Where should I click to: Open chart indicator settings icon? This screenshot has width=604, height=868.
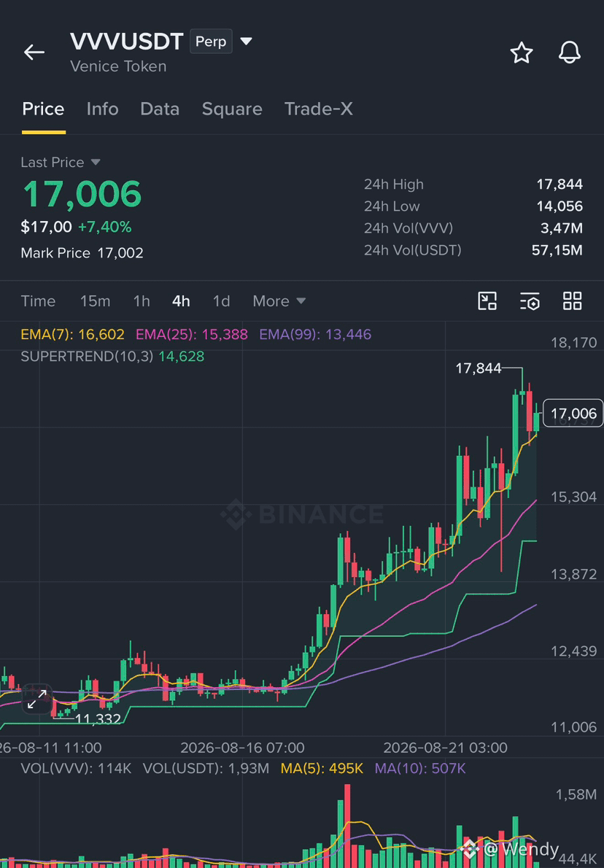point(530,301)
